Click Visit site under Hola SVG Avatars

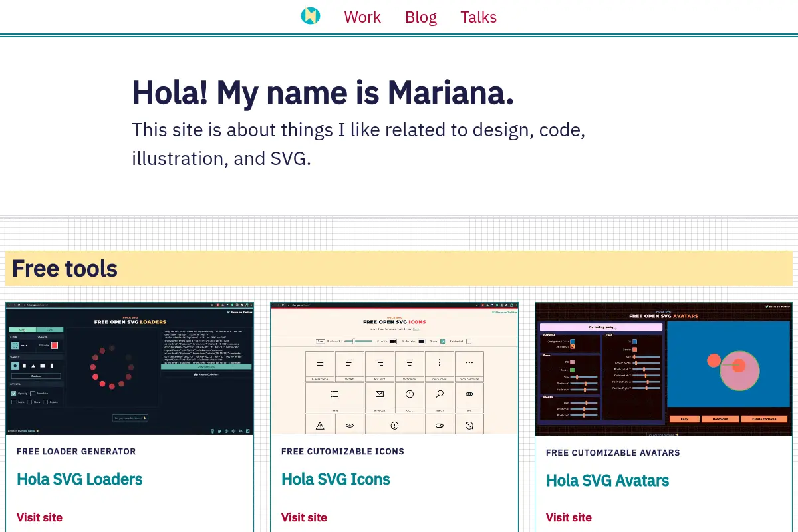click(569, 517)
